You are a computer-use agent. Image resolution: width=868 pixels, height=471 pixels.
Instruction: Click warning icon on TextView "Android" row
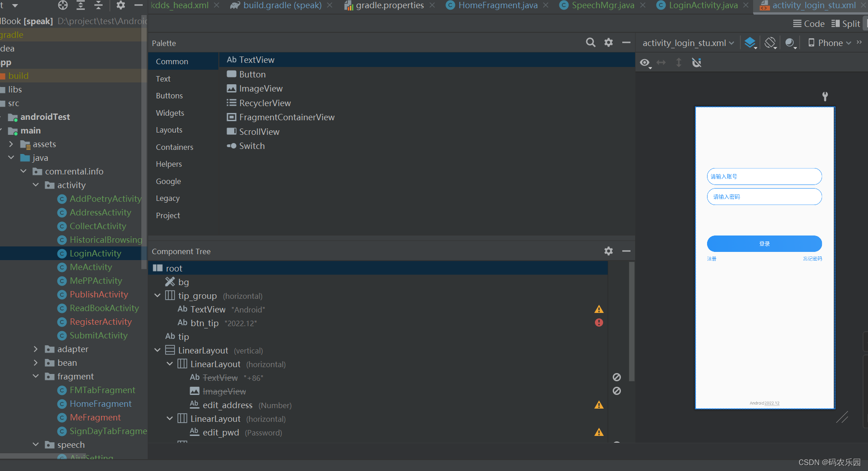(x=599, y=309)
